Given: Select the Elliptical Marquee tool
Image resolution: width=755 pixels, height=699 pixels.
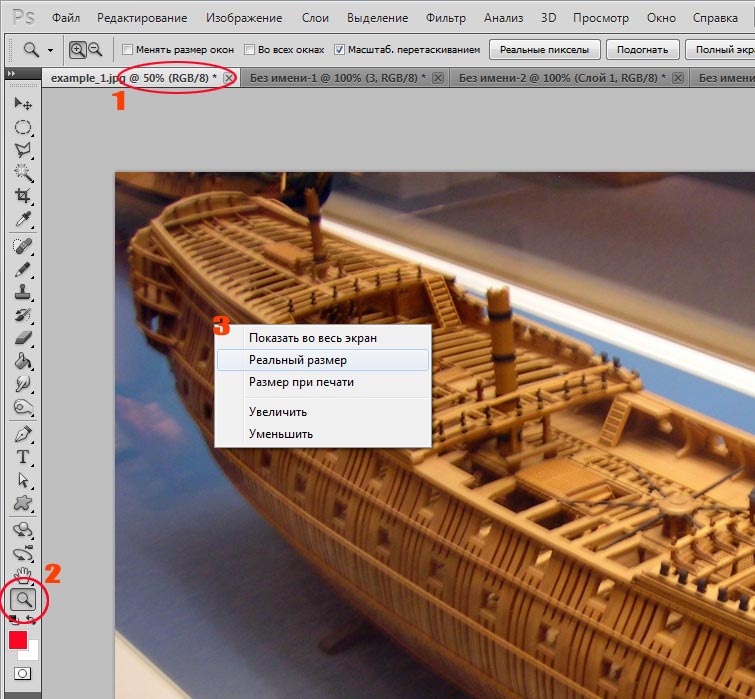Looking at the screenshot, I should [x=22, y=127].
